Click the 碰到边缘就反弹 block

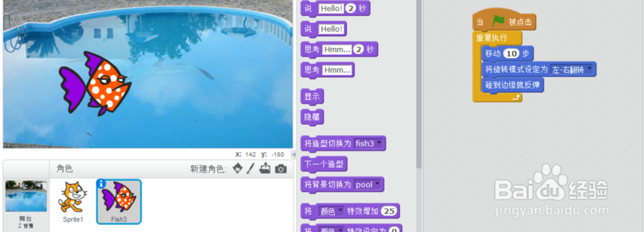click(513, 85)
